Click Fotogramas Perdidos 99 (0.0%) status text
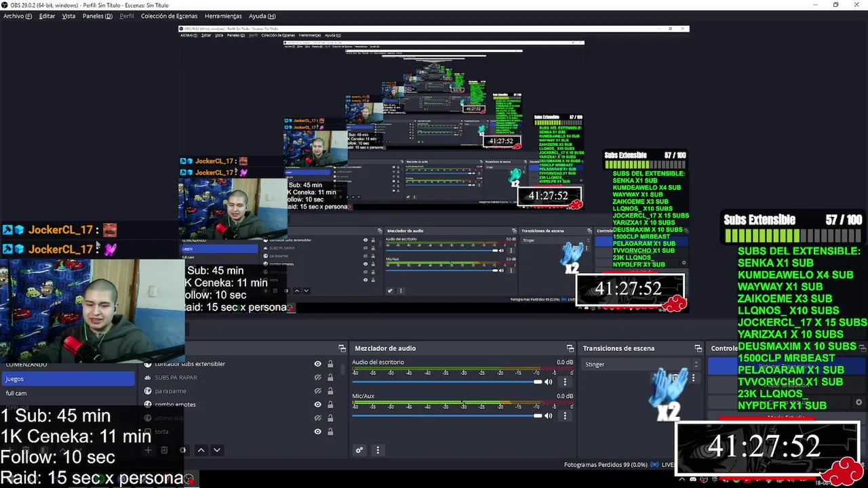 click(x=606, y=465)
